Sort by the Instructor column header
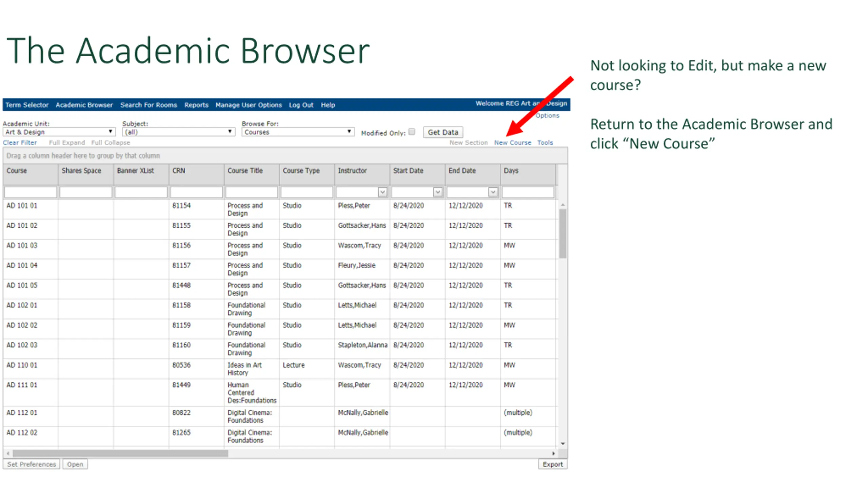The height and width of the screenshot is (488, 868). coord(362,174)
